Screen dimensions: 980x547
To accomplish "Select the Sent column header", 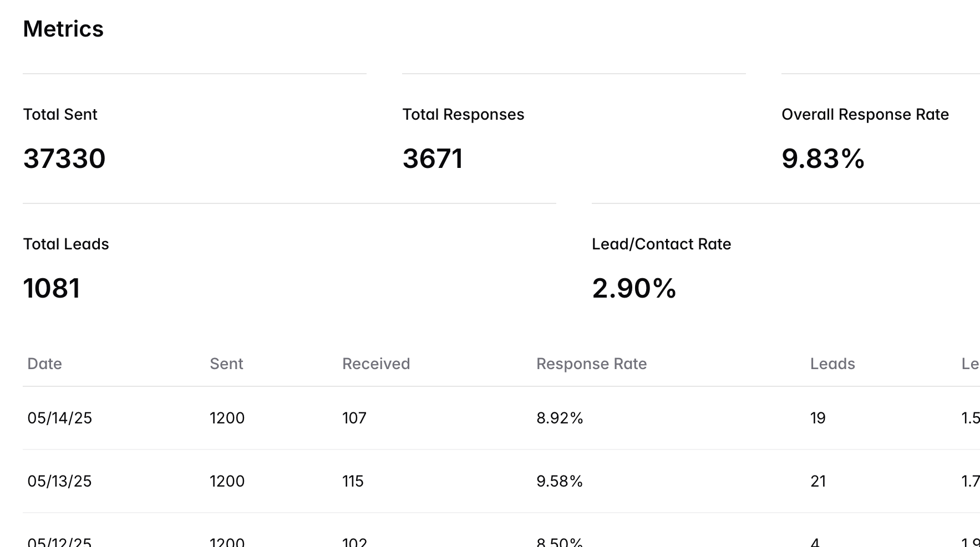I will click(226, 364).
